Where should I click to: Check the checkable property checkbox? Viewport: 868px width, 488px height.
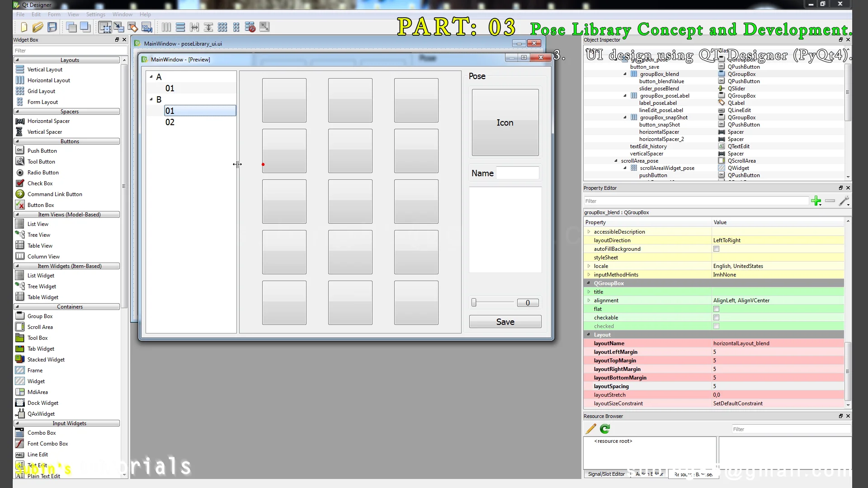[716, 318]
